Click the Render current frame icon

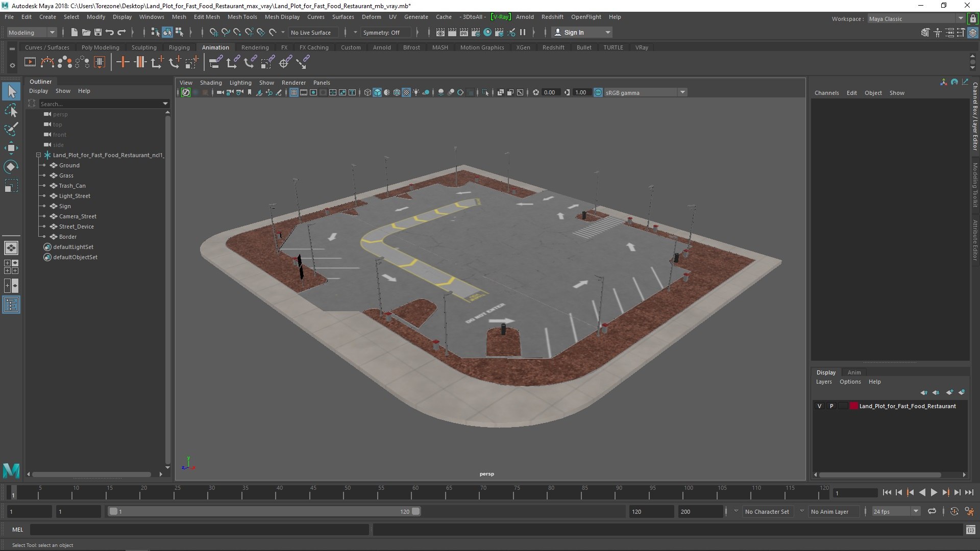[452, 33]
